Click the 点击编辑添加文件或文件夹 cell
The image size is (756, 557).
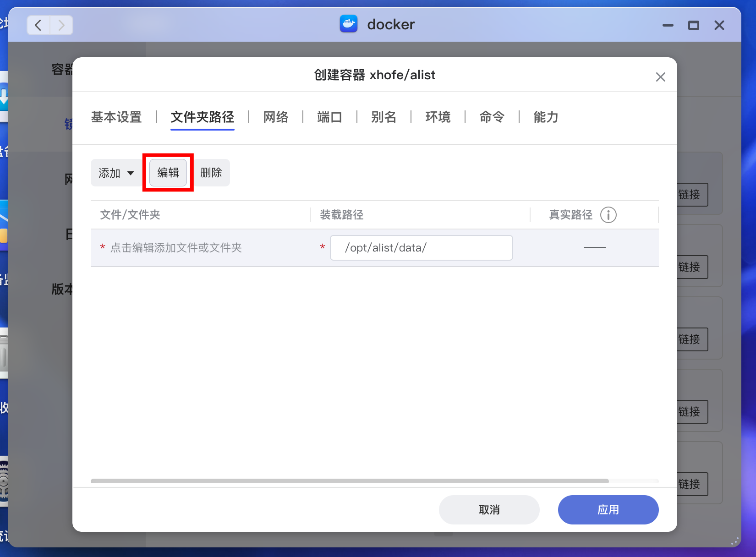coord(176,248)
